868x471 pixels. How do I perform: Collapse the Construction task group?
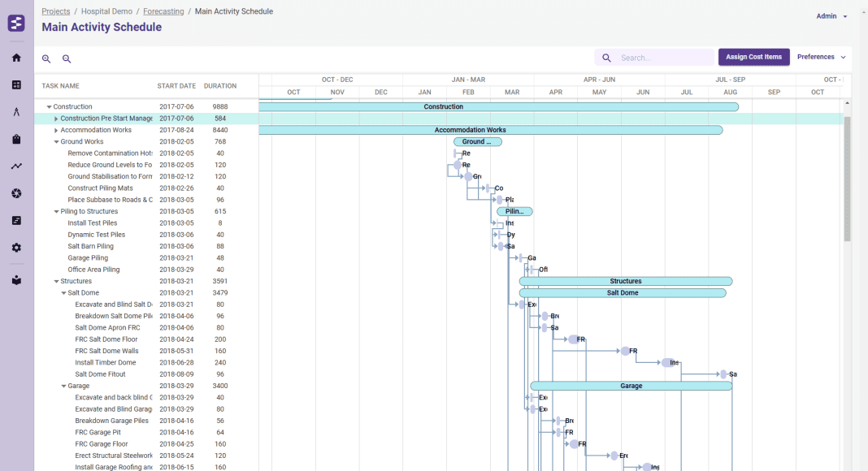[x=49, y=107]
